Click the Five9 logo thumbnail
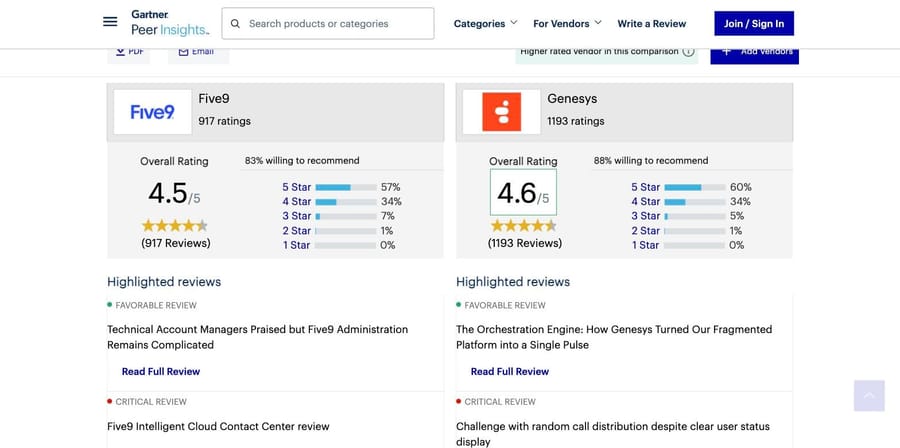The width and height of the screenshot is (900, 448). pyautogui.click(x=153, y=112)
